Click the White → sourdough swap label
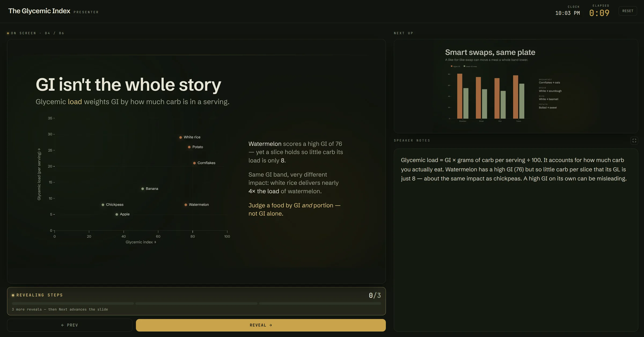This screenshot has height=337, width=644. 550,91
